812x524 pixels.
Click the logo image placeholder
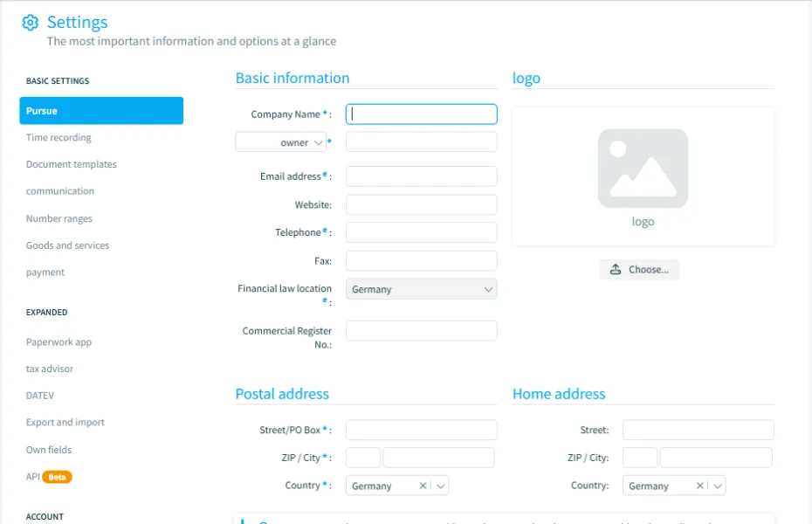click(643, 169)
